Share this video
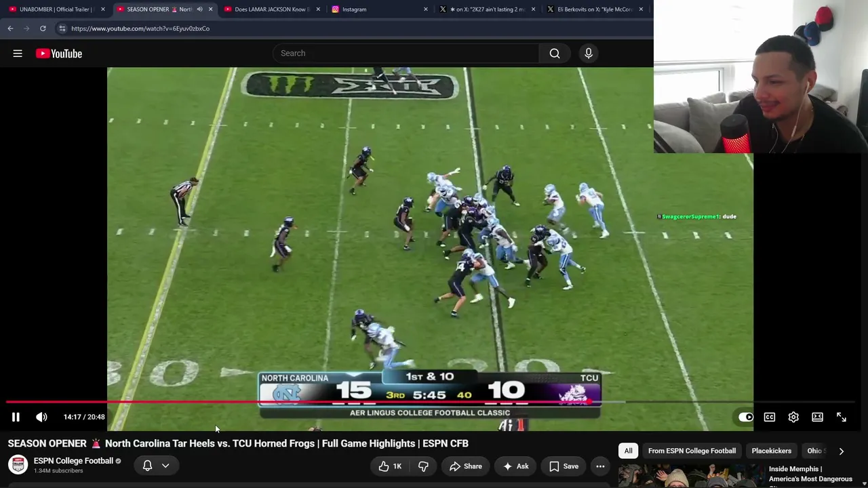 pyautogui.click(x=465, y=466)
